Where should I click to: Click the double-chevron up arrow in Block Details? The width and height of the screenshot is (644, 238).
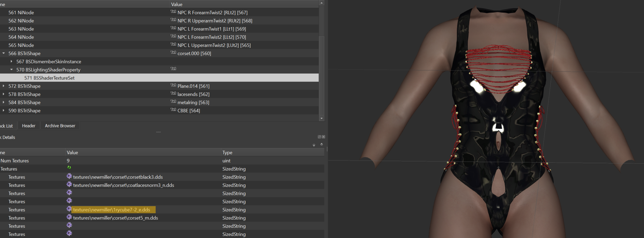(321, 144)
